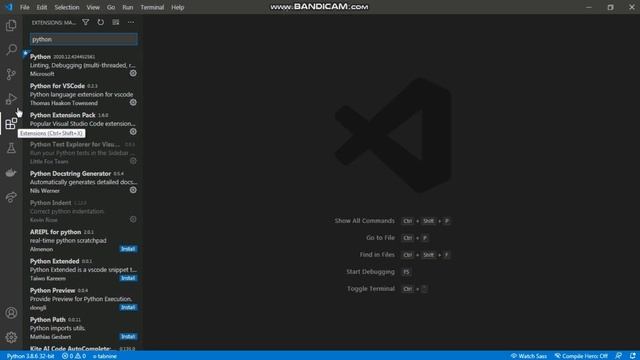Open manage gear for Python Test Explorer

133,161
